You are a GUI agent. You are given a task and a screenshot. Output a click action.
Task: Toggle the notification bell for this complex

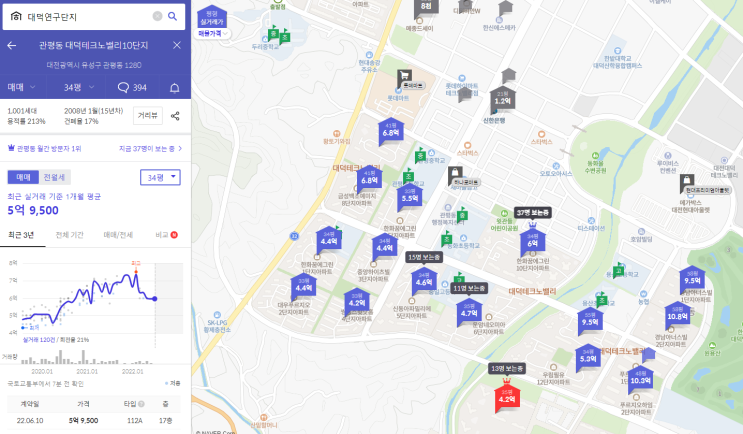pyautogui.click(x=175, y=88)
